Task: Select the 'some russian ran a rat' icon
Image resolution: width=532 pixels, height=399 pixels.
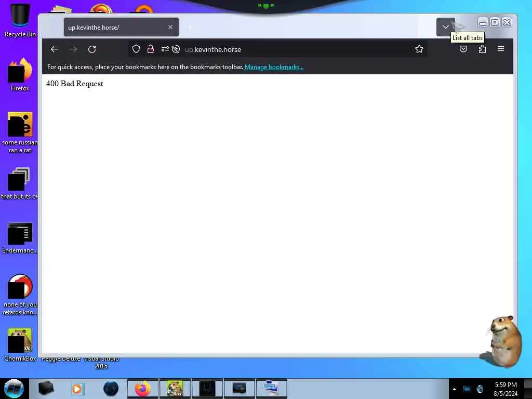Action: (20, 132)
